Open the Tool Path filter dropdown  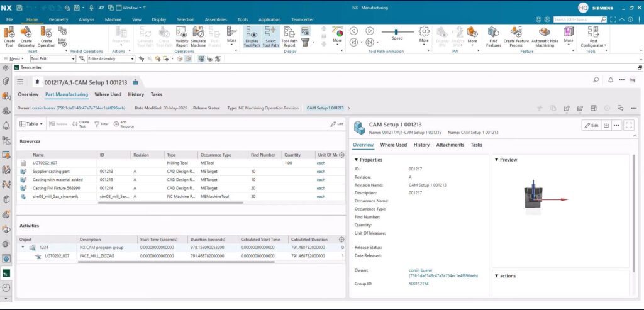click(x=73, y=58)
